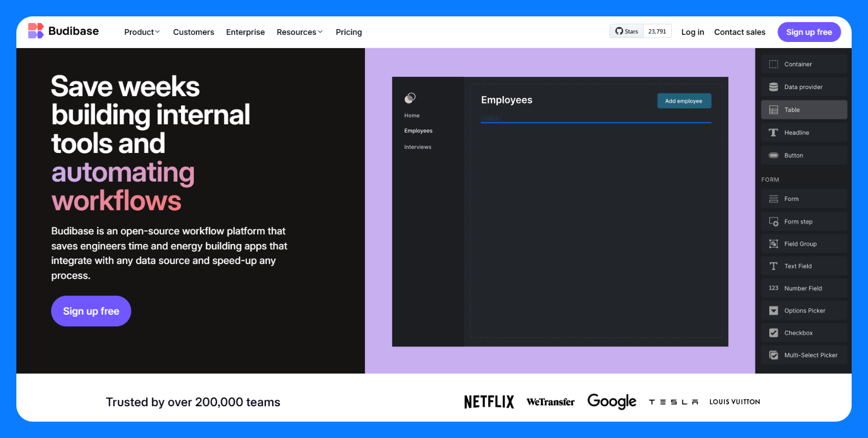
Task: Click the Add employee button
Action: [684, 101]
